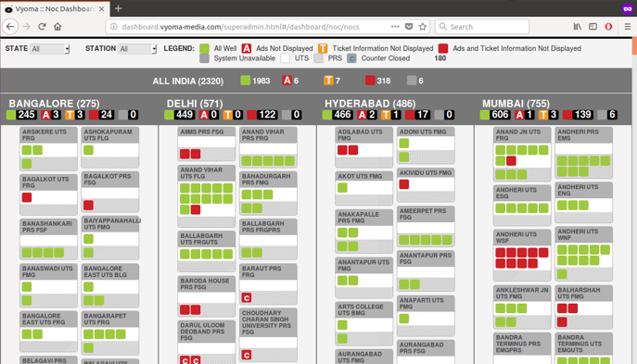Reload the current page
Viewport: 637px width, 364px height.
tap(42, 27)
